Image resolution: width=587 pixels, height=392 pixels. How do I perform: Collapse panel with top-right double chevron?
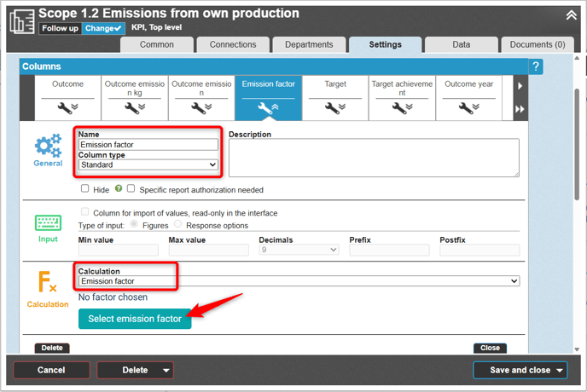(x=571, y=14)
